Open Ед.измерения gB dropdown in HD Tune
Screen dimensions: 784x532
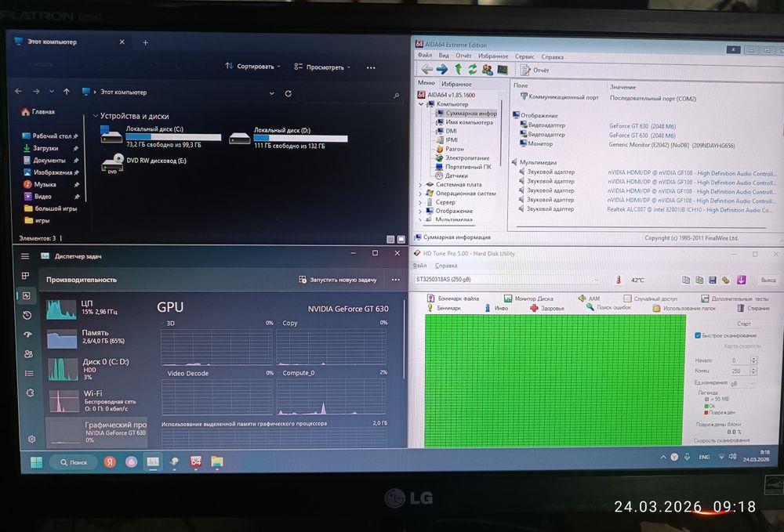pyautogui.click(x=742, y=384)
